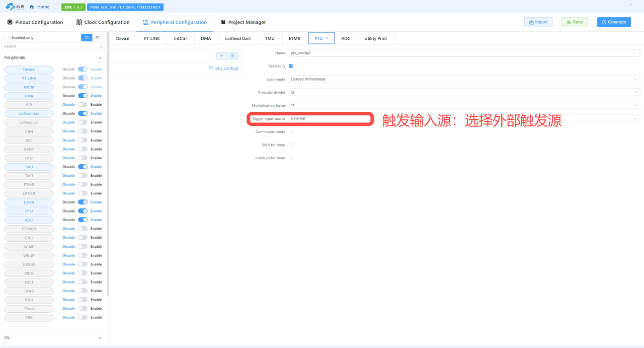Enable the Continuous mode checkbox
Viewport: 644px width, 348px height.
tap(291, 131)
